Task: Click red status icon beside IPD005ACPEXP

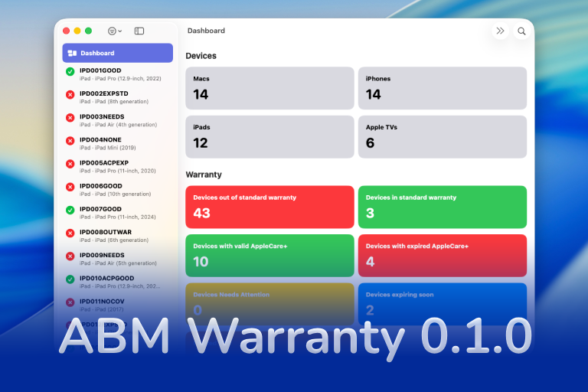Action: (70, 164)
